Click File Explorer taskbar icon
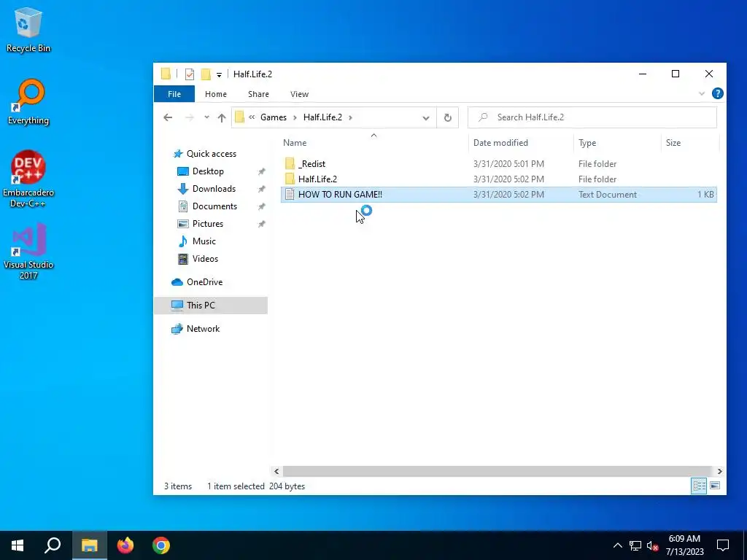Screen dimensions: 747x560 [89, 545]
